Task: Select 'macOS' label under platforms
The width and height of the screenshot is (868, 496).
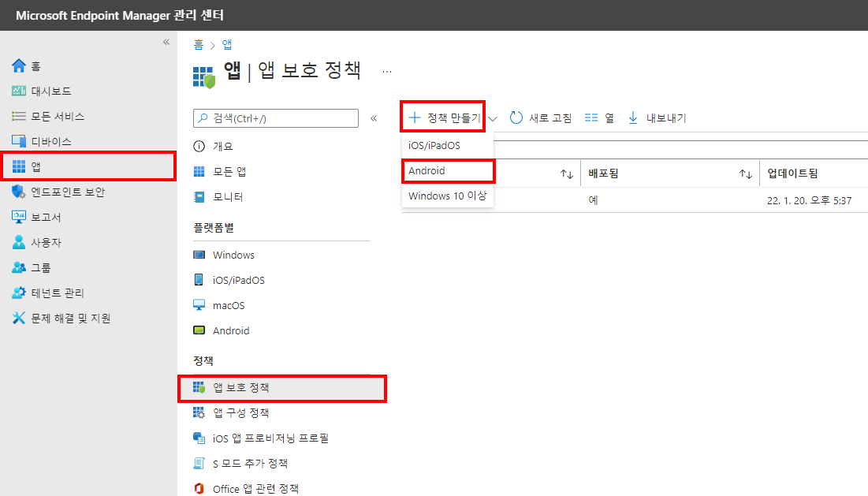Action: [229, 306]
